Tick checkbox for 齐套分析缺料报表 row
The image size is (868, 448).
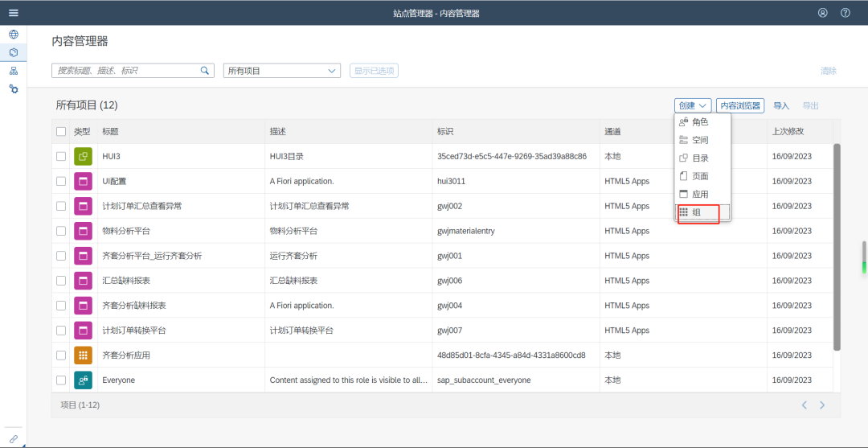(x=61, y=306)
